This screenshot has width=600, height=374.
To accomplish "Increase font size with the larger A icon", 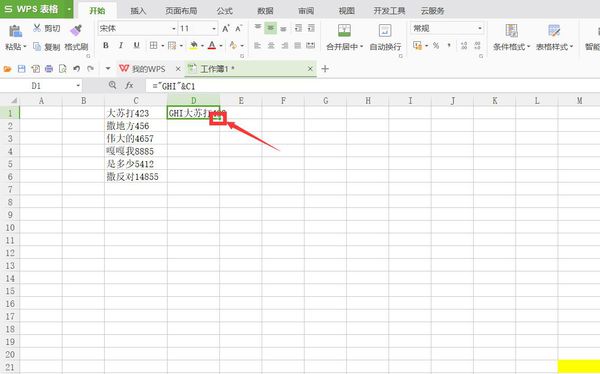I will click(x=226, y=28).
